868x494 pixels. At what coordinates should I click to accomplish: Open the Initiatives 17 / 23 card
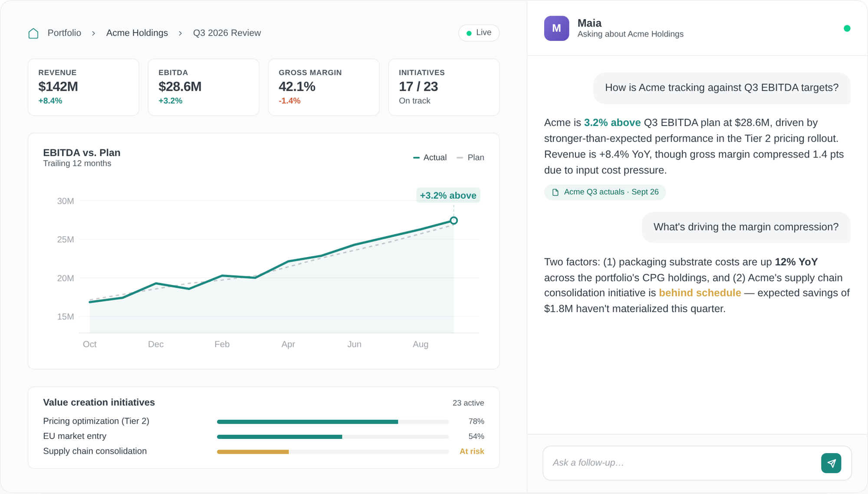point(444,87)
